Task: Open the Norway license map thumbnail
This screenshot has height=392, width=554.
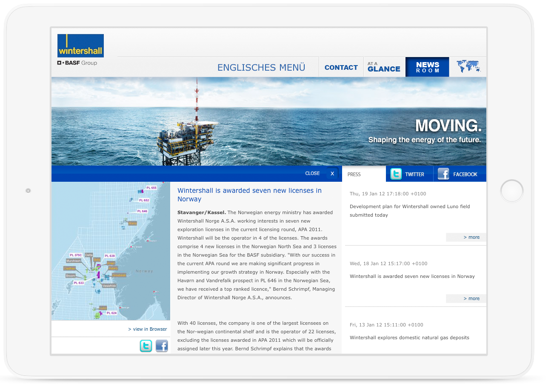Action: tap(111, 251)
